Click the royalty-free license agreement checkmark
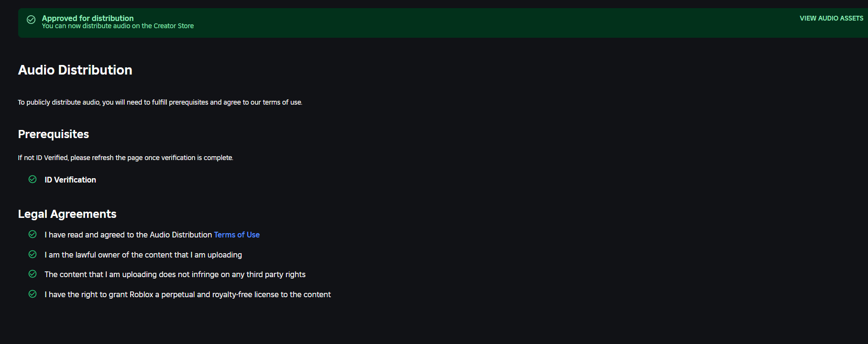Viewport: 868px width, 344px height. (33, 294)
